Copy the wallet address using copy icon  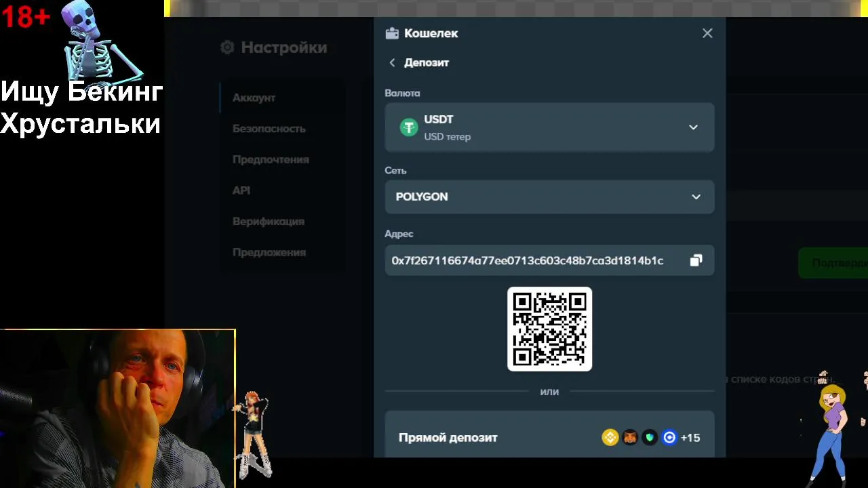tap(696, 260)
